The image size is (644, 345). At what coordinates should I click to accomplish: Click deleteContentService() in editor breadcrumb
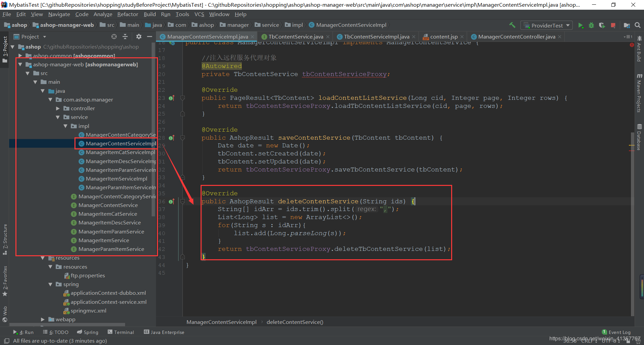[x=295, y=322]
